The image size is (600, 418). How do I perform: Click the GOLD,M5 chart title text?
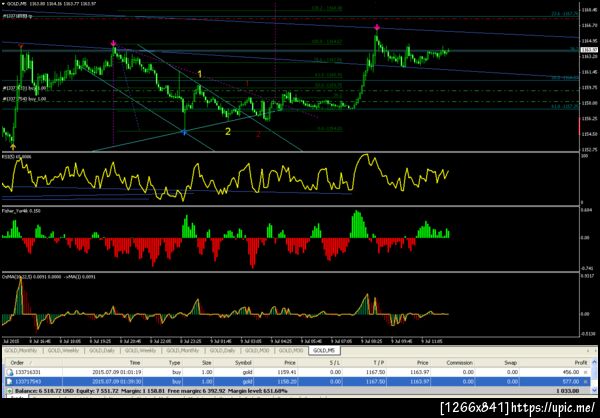(52, 3)
